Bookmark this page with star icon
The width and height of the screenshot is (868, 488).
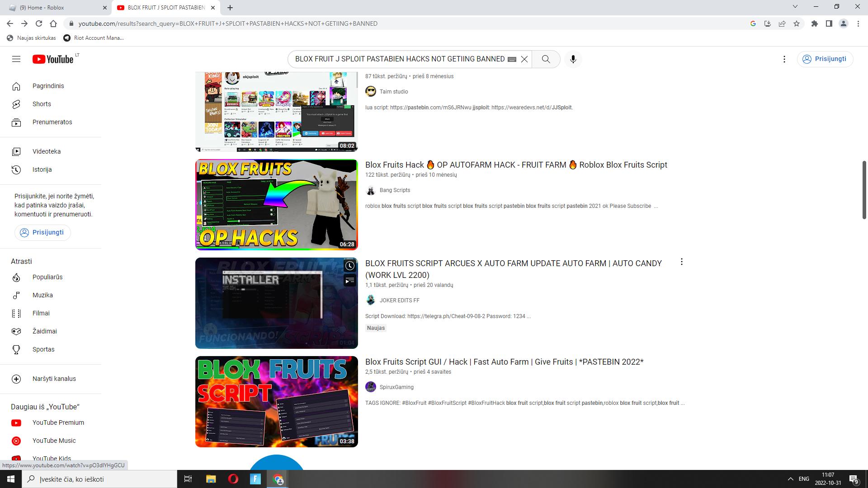[x=797, y=23]
